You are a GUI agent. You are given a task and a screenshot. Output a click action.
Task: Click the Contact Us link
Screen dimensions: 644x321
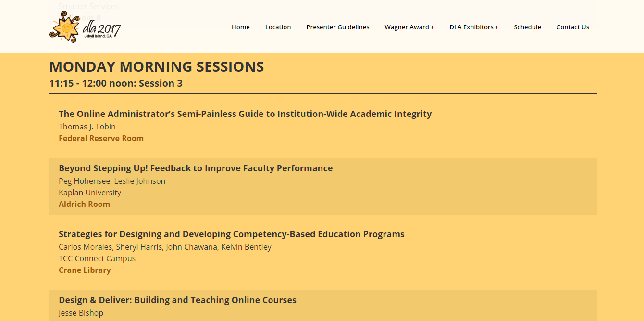click(x=572, y=27)
